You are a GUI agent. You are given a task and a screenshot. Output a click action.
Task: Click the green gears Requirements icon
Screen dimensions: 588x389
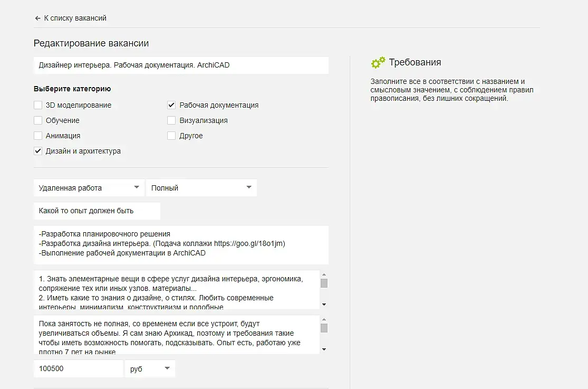[378, 63]
